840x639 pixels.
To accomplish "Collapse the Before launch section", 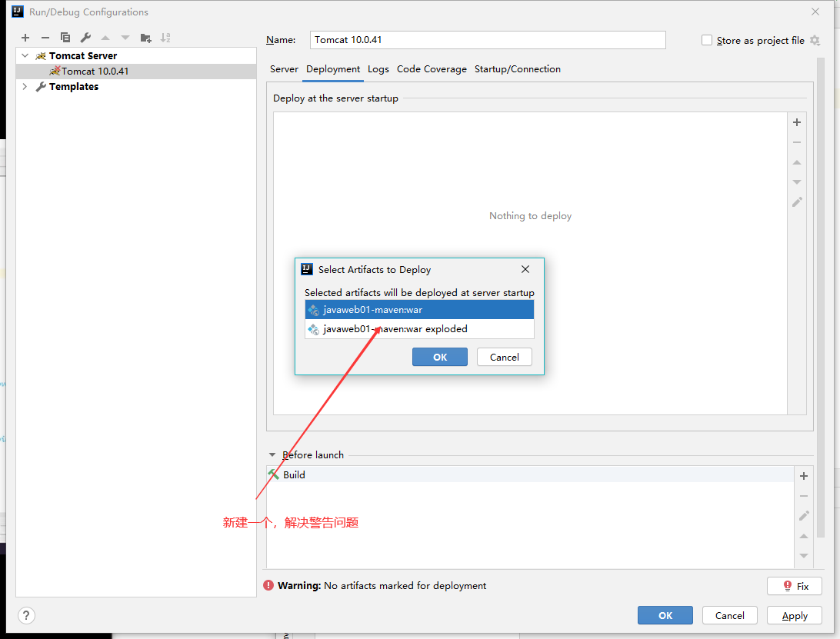I will pyautogui.click(x=272, y=454).
